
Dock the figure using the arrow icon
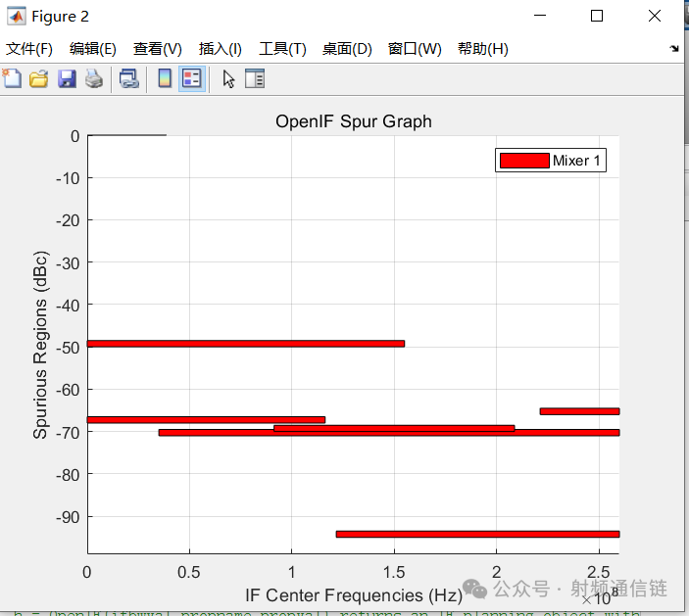point(674,48)
